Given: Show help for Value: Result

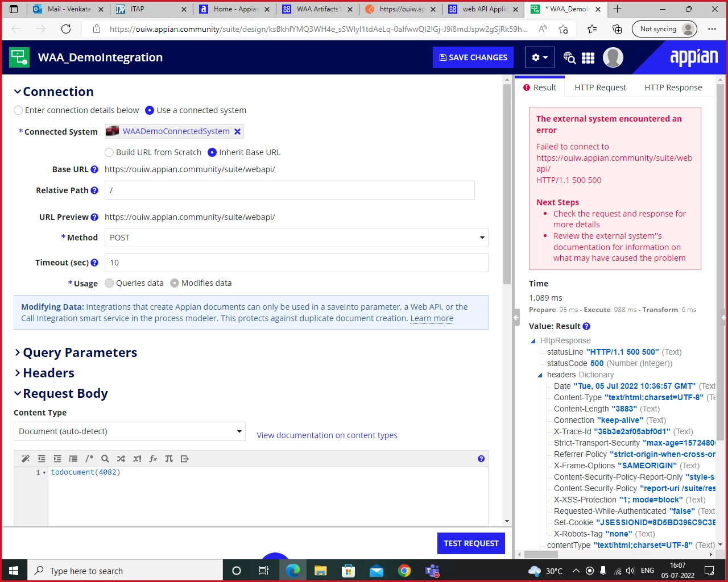Looking at the screenshot, I should pyautogui.click(x=586, y=326).
